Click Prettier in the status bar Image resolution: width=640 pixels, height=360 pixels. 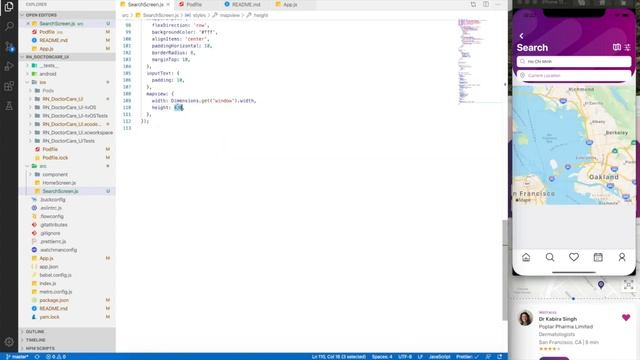pos(467,357)
